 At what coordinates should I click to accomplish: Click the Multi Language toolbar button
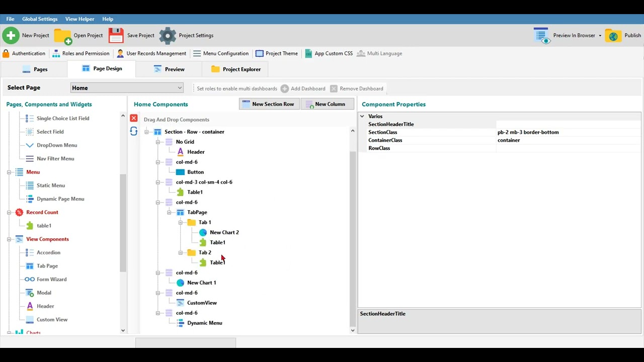click(379, 53)
